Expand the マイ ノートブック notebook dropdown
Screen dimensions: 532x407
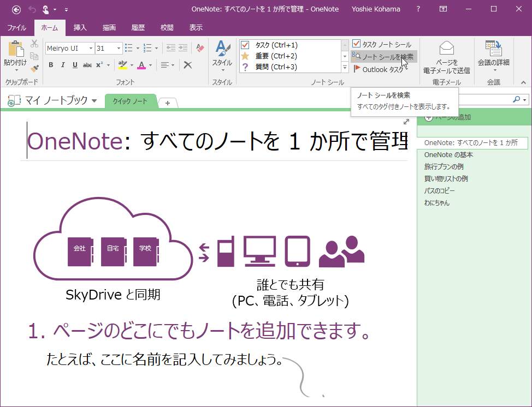click(94, 100)
